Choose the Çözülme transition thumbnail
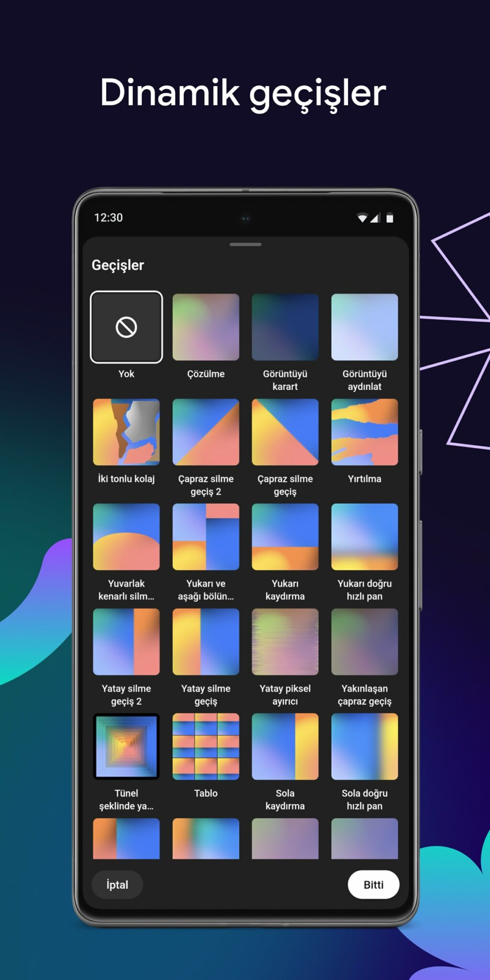The width and height of the screenshot is (490, 980). tap(206, 327)
